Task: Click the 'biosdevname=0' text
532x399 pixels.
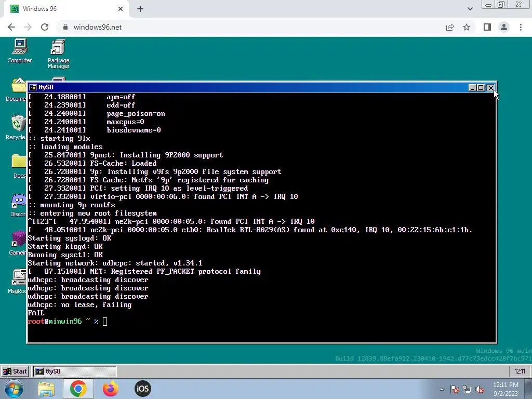Action: [134, 130]
